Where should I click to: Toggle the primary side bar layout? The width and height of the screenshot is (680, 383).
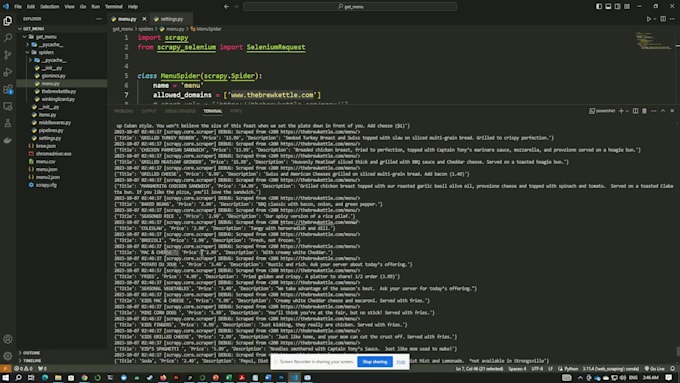tap(599, 7)
